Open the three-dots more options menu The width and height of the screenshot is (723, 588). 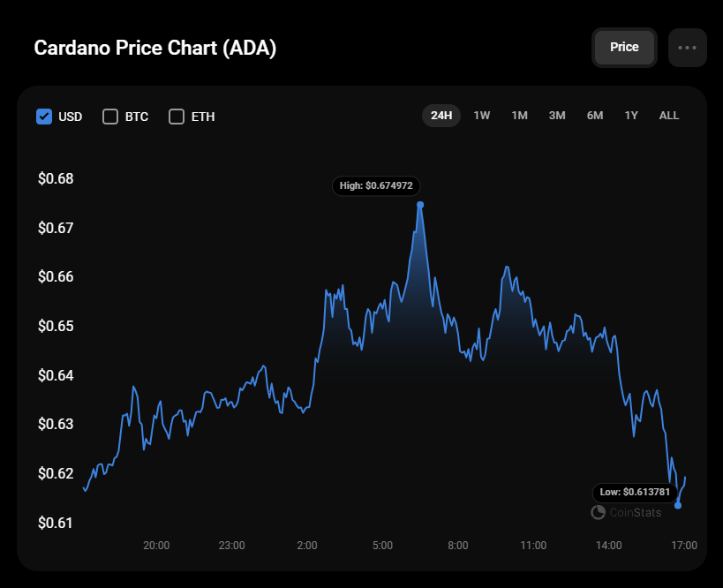click(x=687, y=48)
